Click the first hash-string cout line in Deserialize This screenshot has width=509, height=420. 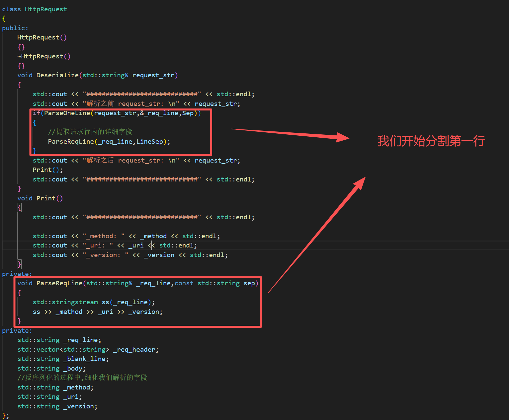coord(144,94)
